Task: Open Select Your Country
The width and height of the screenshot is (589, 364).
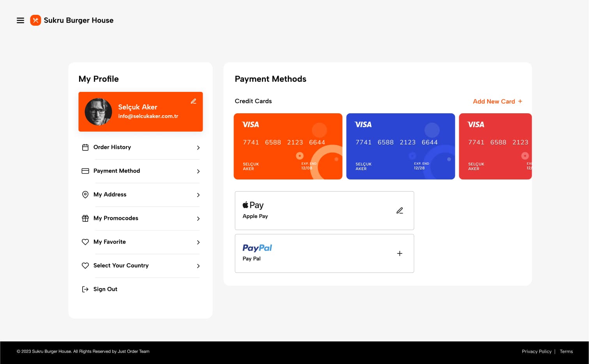Action: tap(141, 266)
